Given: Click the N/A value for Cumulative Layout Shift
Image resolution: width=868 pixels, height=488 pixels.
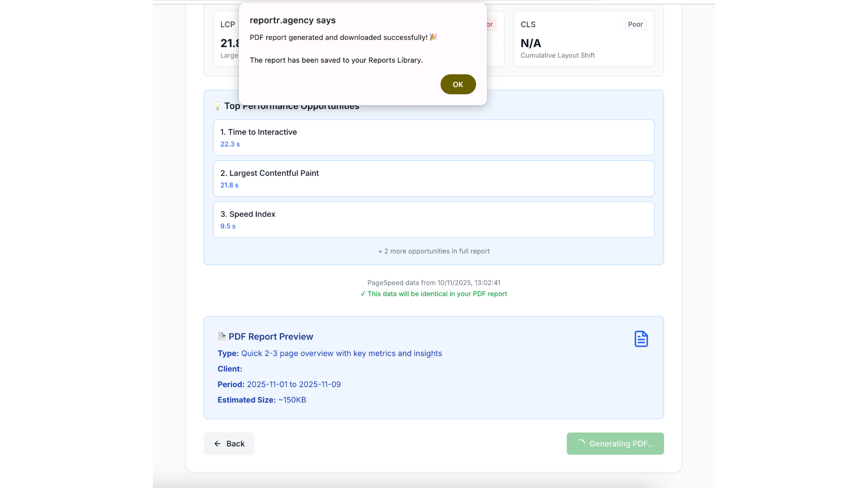Looking at the screenshot, I should 531,43.
